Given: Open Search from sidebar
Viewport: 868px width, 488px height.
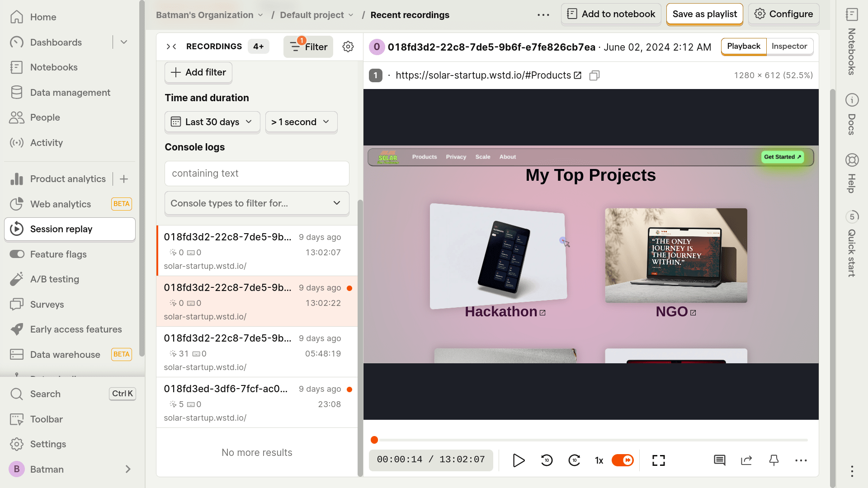Looking at the screenshot, I should [70, 394].
